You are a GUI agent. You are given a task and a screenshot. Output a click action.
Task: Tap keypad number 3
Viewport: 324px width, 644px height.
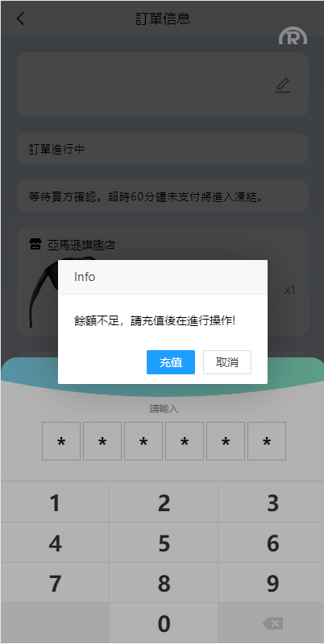click(x=272, y=502)
